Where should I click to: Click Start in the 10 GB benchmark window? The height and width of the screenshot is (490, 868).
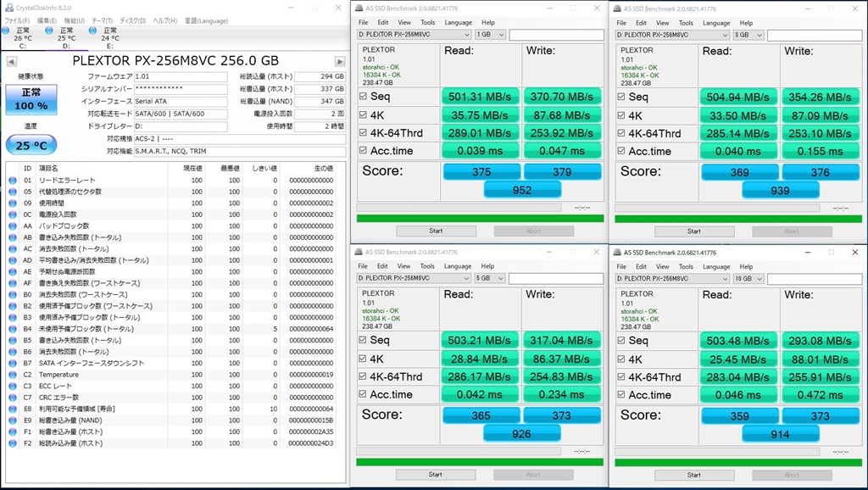coord(694,475)
